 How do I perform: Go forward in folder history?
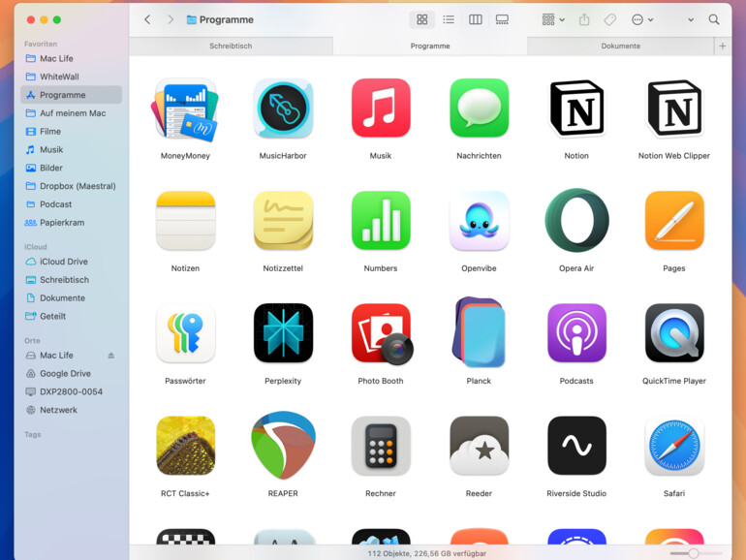171,19
